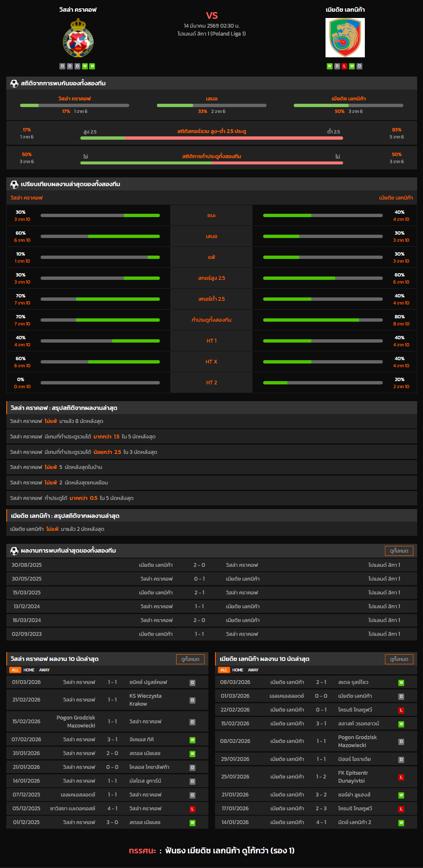Open full head-to-head results with ดูทั้งหมด button
The image size is (423, 868).
point(399,551)
